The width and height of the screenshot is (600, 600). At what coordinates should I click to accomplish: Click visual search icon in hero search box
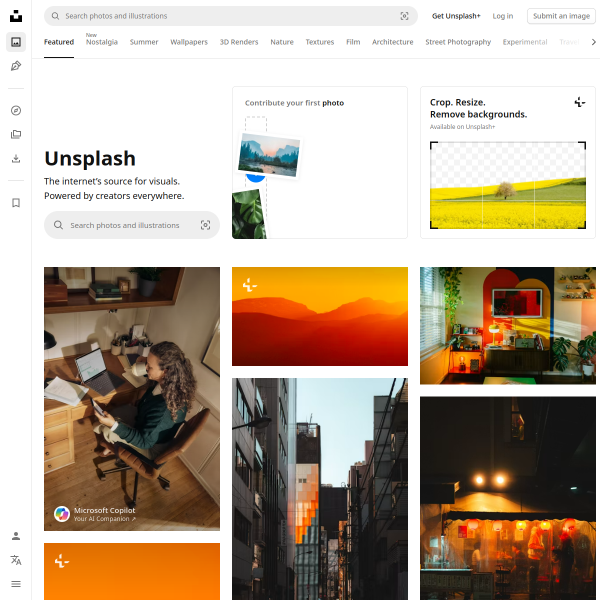tap(205, 225)
